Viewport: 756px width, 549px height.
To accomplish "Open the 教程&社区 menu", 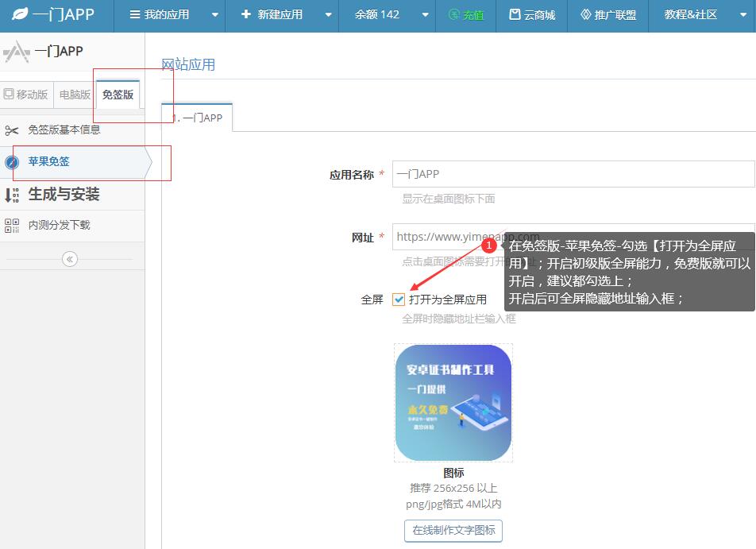I will (703, 16).
